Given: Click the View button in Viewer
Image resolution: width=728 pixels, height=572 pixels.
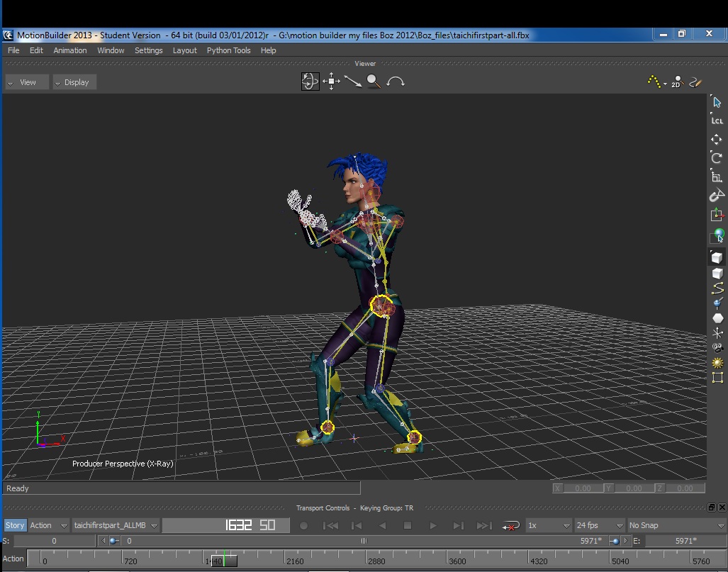Looking at the screenshot, I should (28, 82).
